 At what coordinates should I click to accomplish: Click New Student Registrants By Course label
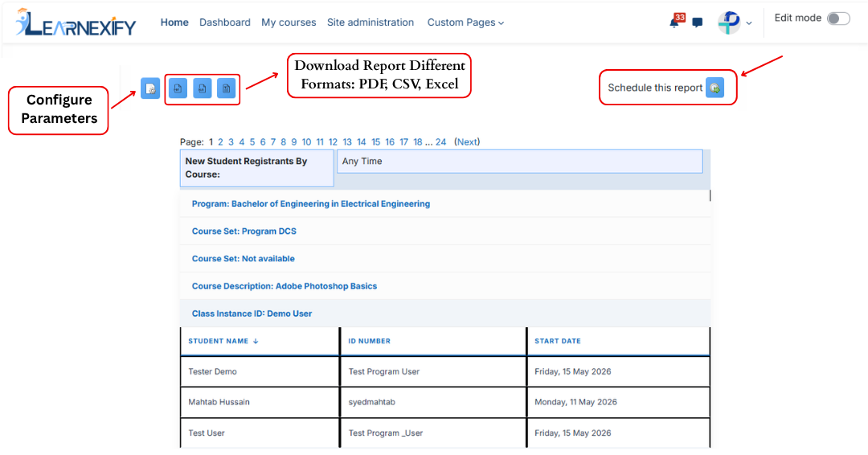pyautogui.click(x=256, y=168)
